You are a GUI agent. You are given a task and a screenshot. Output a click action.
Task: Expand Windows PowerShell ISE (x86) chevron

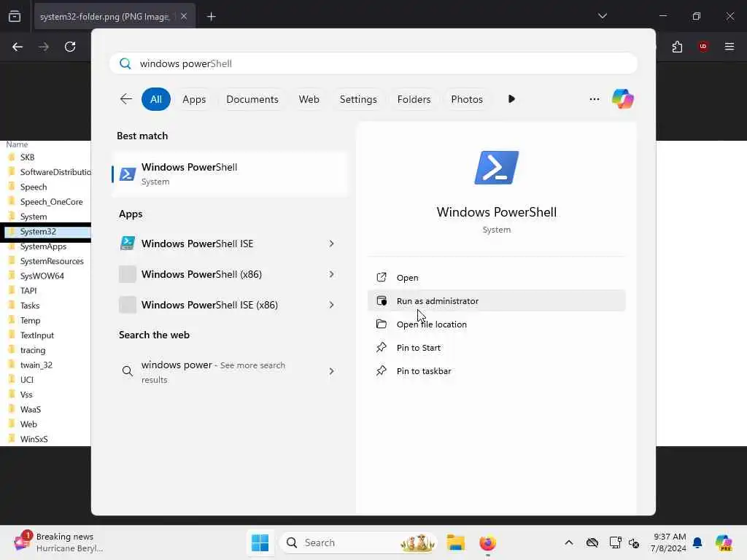332,305
